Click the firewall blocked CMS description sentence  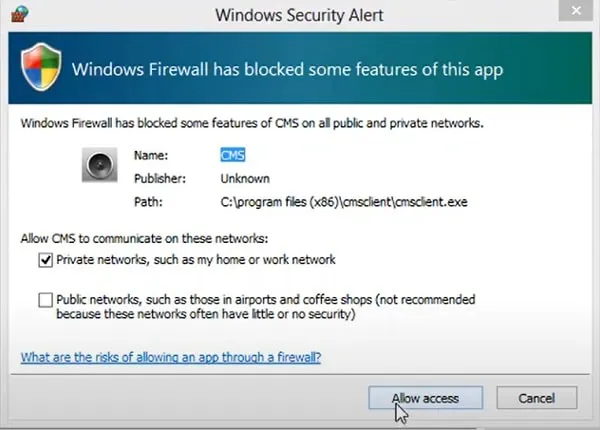tap(252, 123)
